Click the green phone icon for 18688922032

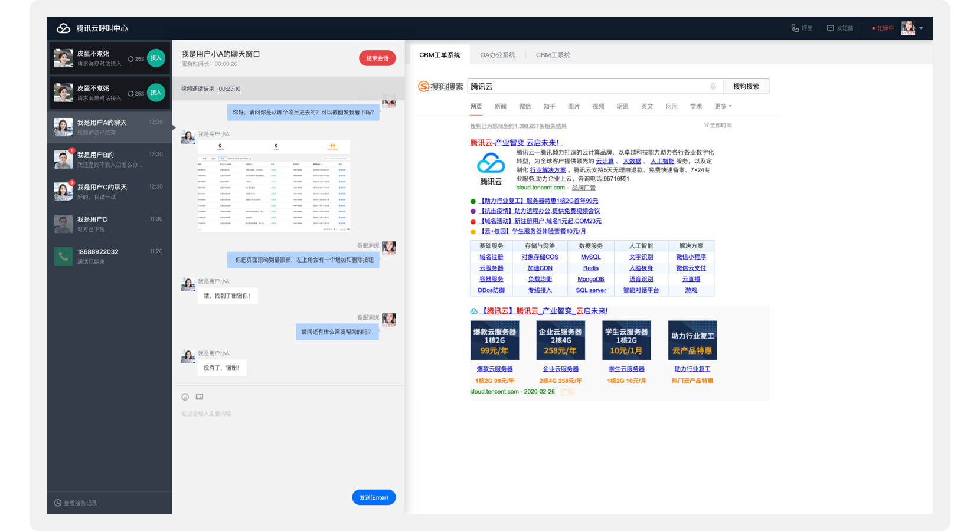click(63, 256)
